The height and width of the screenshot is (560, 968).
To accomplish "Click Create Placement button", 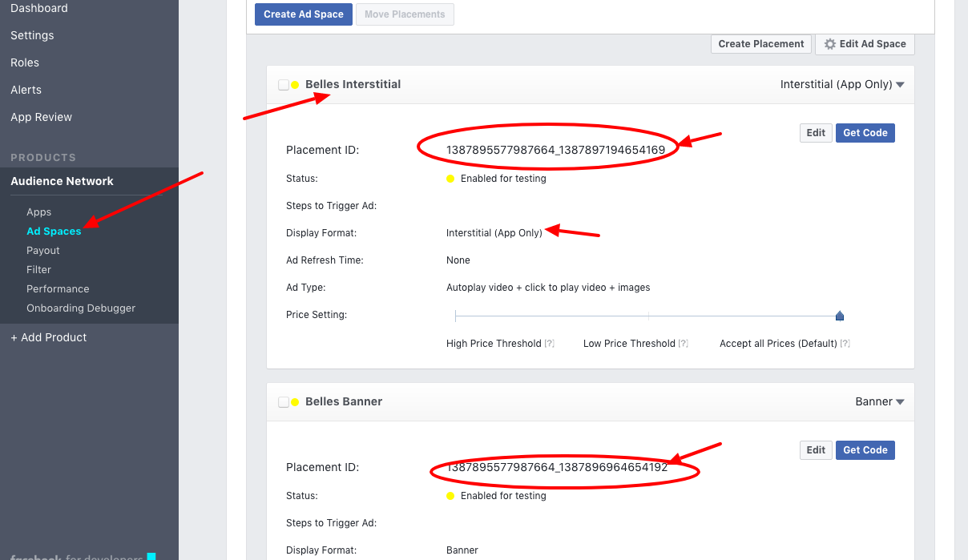I will 761,44.
